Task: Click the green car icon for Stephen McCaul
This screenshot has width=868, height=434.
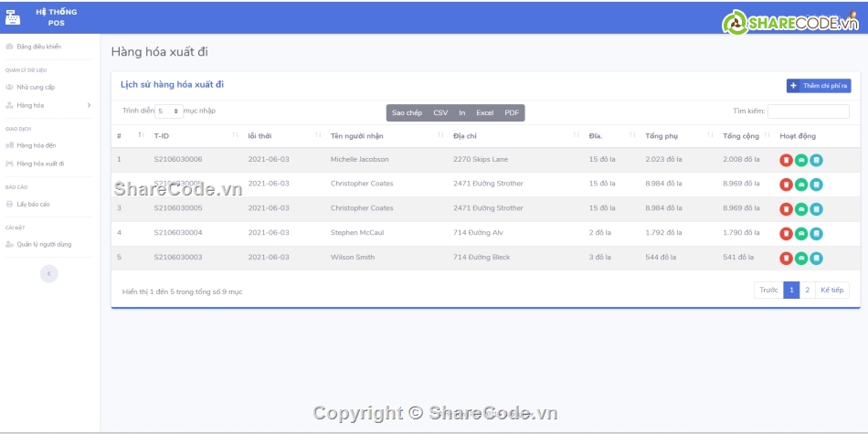Action: point(801,233)
